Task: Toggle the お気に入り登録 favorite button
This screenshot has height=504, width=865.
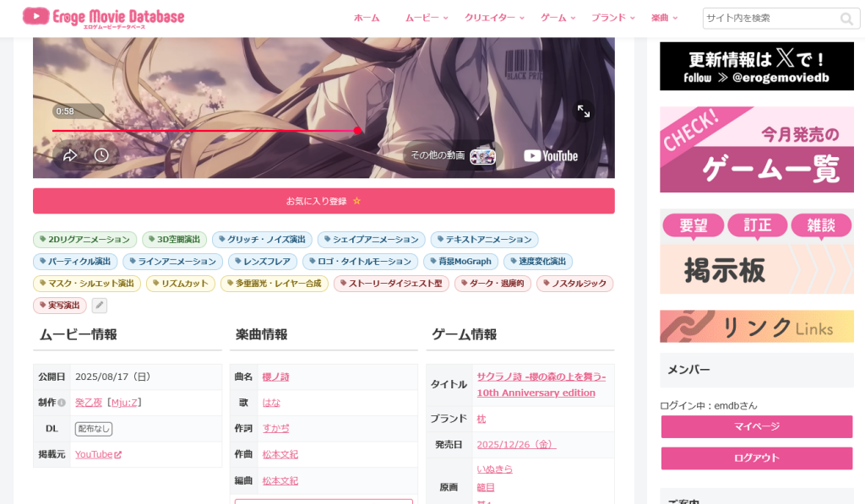Action: click(324, 201)
